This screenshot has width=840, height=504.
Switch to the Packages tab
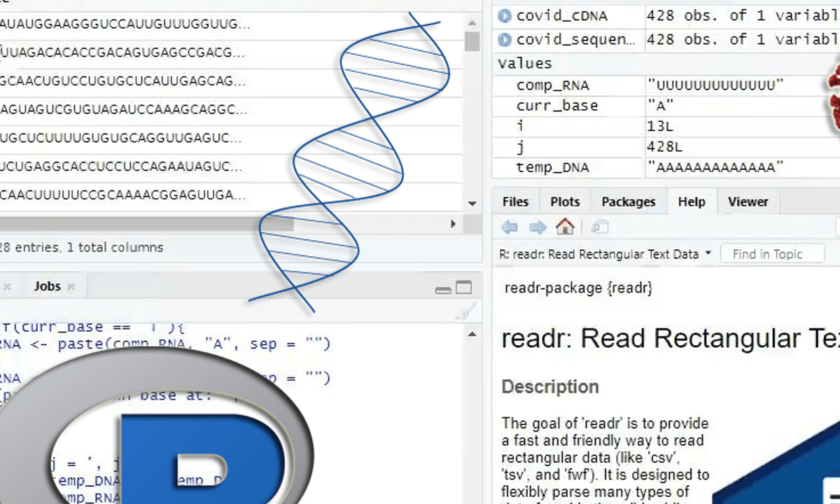point(629,202)
